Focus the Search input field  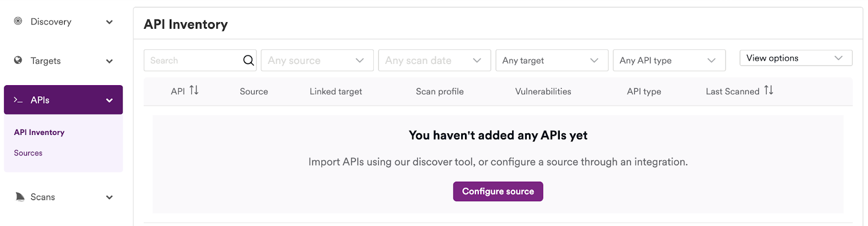coord(193,60)
